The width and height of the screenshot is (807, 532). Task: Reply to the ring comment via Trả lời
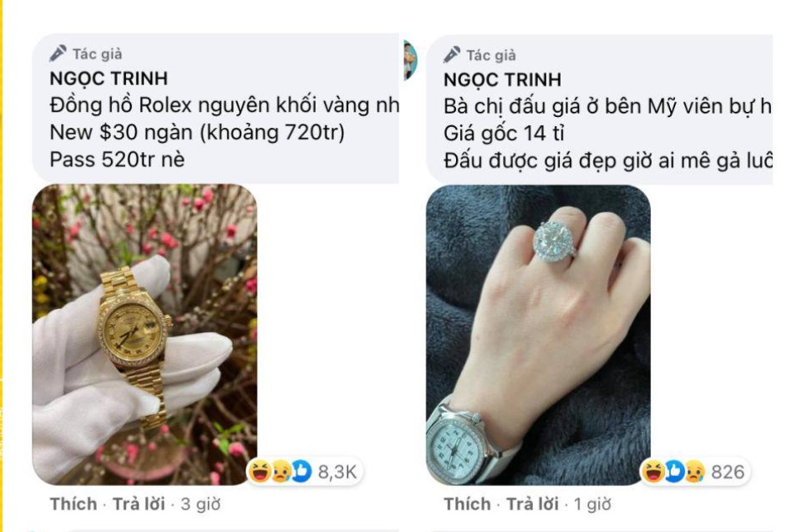[533, 504]
